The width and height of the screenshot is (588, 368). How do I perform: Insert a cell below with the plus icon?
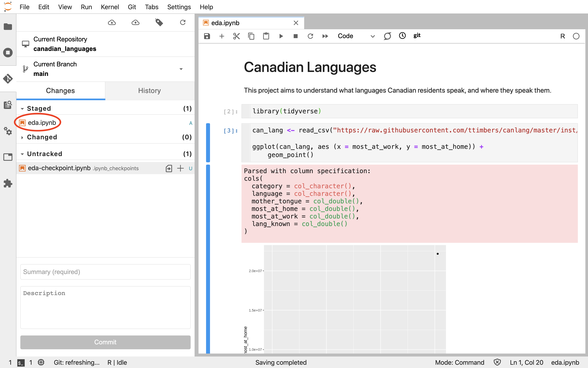(x=222, y=36)
